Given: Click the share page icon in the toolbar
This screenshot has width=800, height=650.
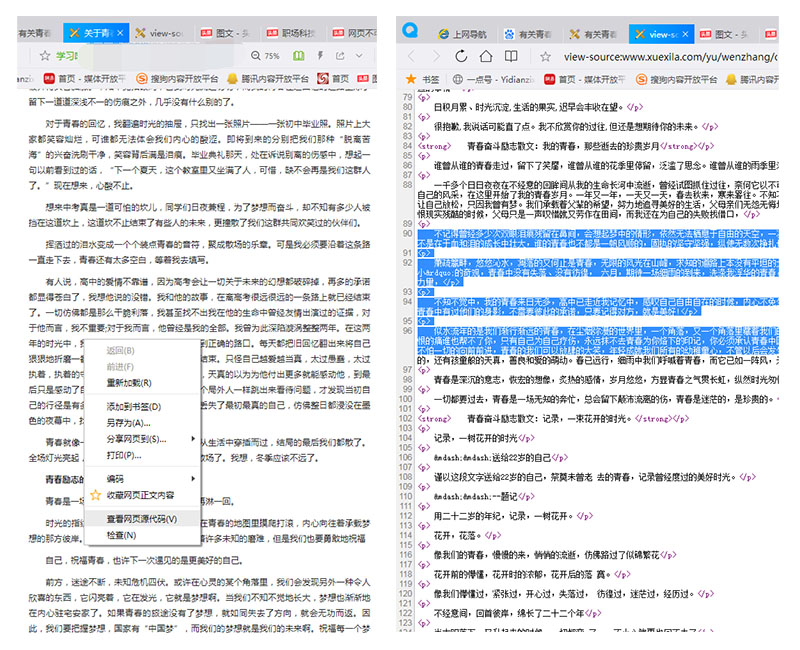Looking at the screenshot, I should coord(341,54).
